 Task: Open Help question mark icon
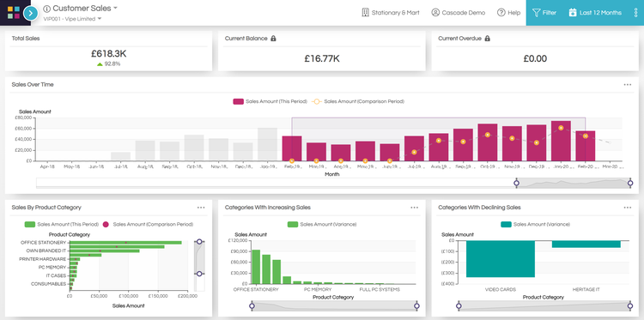click(x=501, y=13)
